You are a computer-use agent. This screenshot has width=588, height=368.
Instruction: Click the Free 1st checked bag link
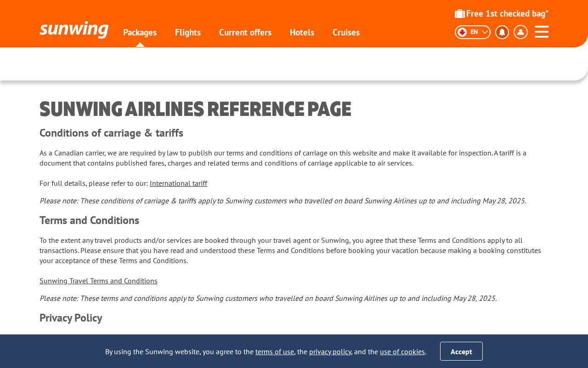point(507,14)
